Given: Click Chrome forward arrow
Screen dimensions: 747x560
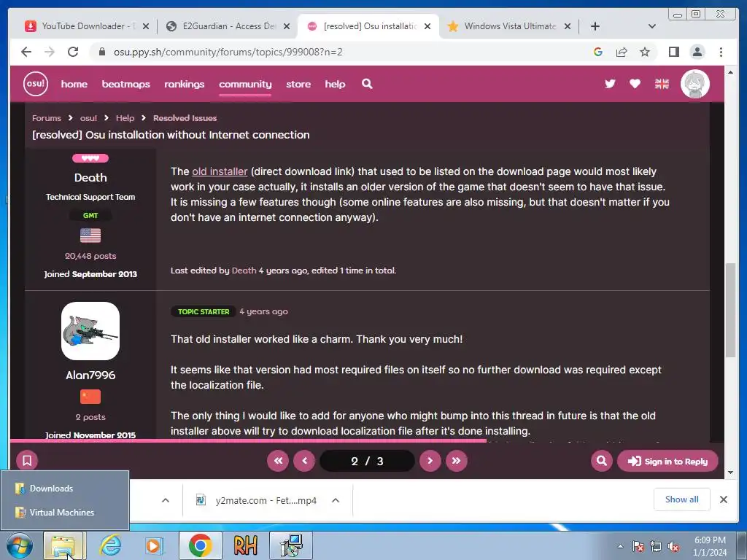Looking at the screenshot, I should (50, 52).
